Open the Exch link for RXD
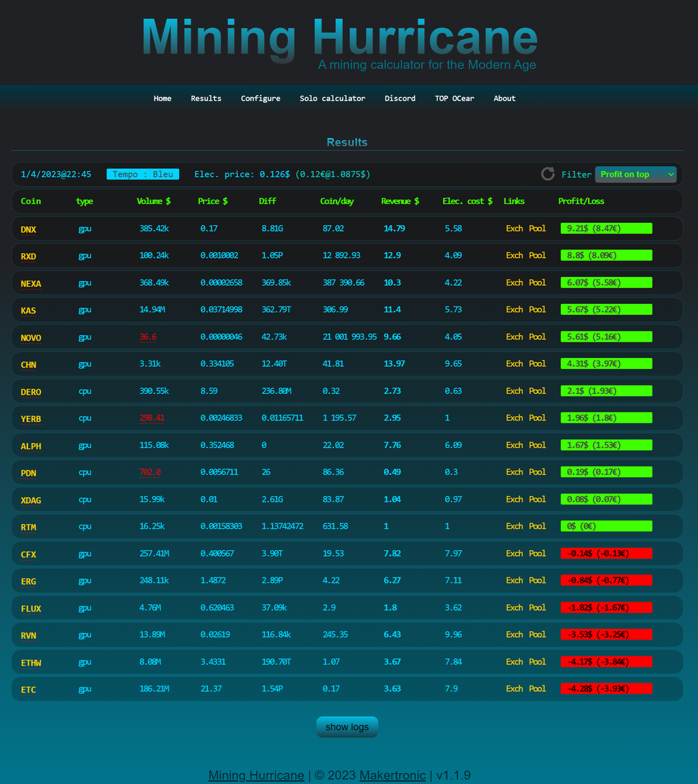The image size is (698, 784). tap(514, 255)
